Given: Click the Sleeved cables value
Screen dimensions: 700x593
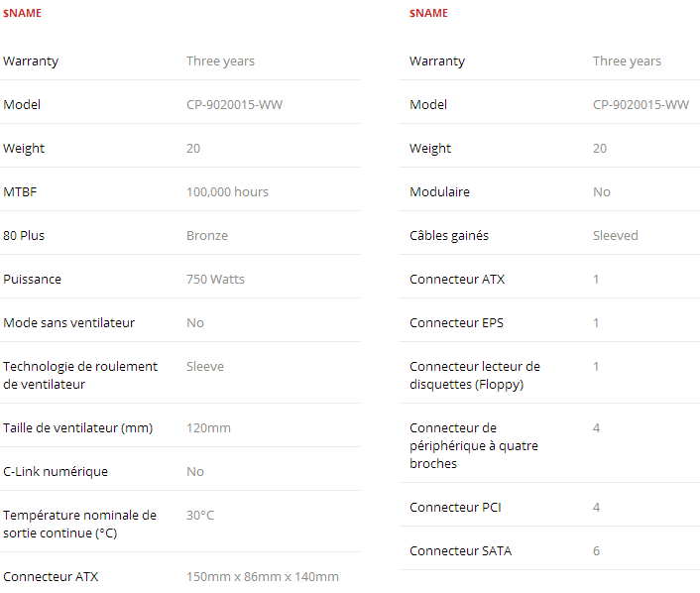Looking at the screenshot, I should [x=615, y=235].
